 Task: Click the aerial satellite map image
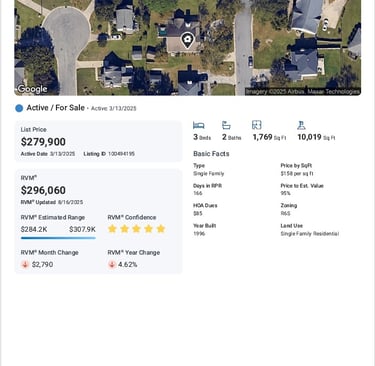tap(188, 48)
